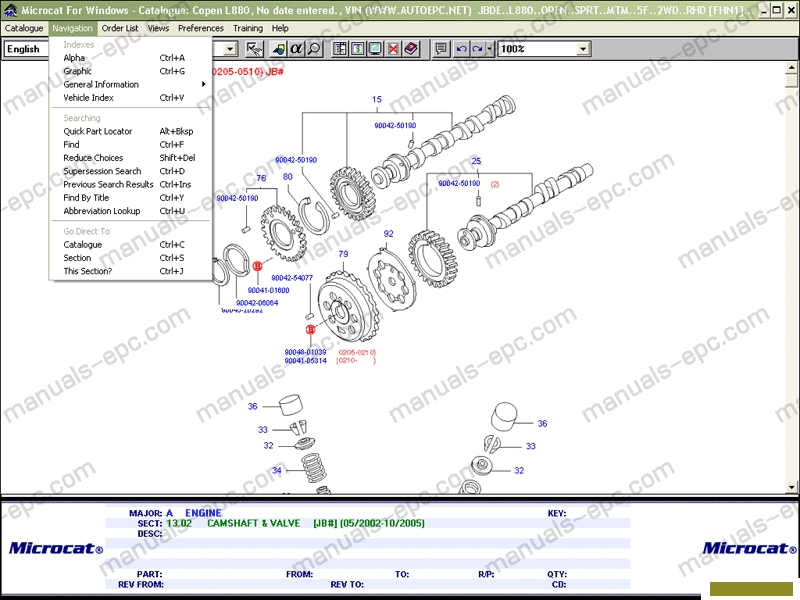Select Graphic index menu item
The image size is (800, 600).
tap(131, 71)
